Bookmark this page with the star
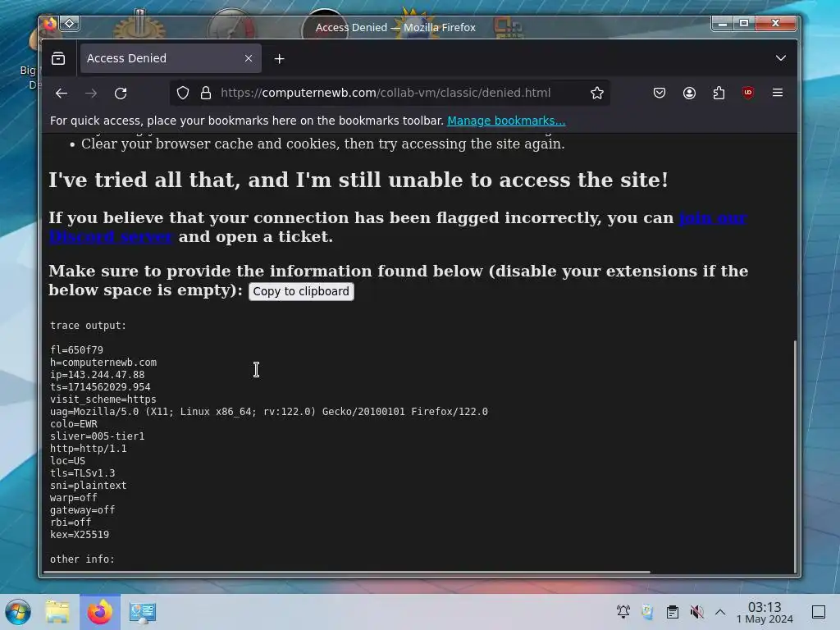Viewport: 840px width, 630px height. tap(597, 94)
